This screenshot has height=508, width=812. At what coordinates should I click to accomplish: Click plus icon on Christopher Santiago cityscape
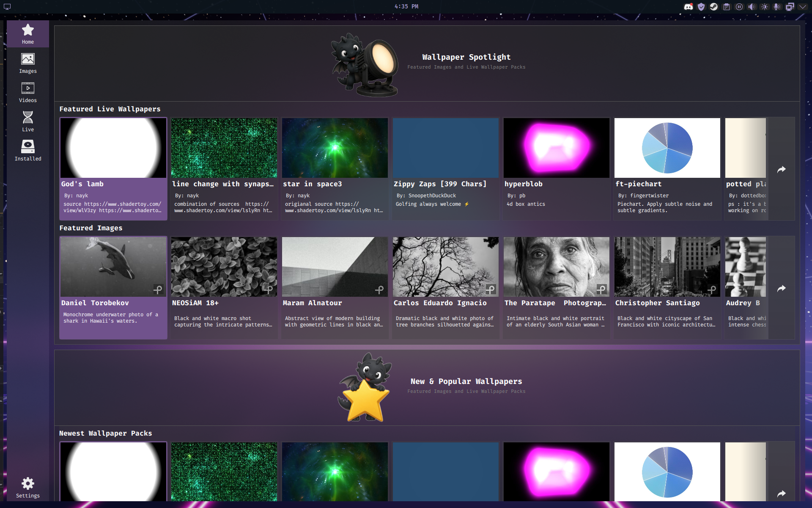point(712,290)
